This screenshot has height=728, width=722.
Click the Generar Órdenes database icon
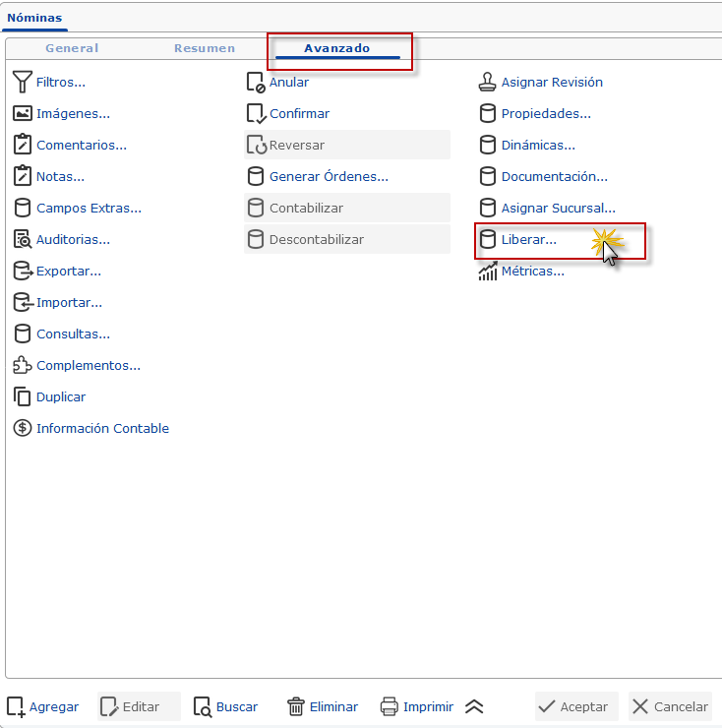[256, 176]
